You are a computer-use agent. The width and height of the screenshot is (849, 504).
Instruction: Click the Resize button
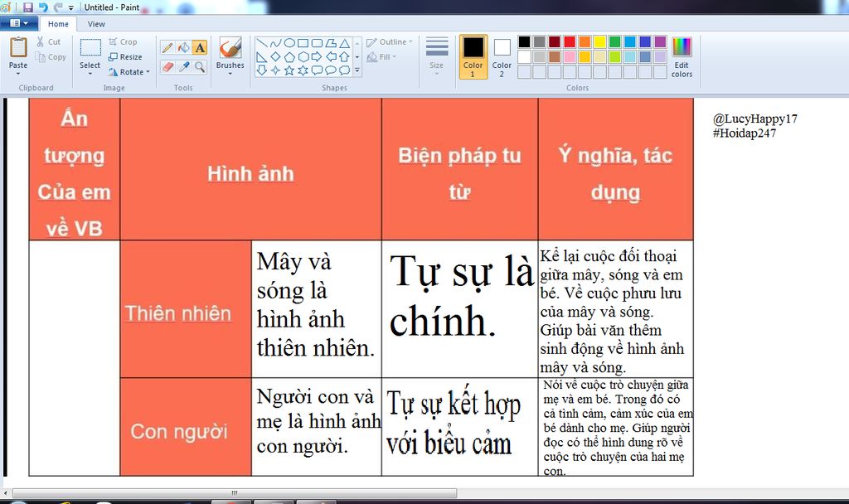click(x=125, y=57)
